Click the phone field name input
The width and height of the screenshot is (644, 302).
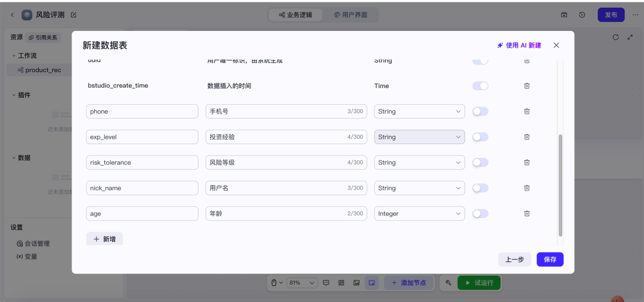(x=142, y=111)
